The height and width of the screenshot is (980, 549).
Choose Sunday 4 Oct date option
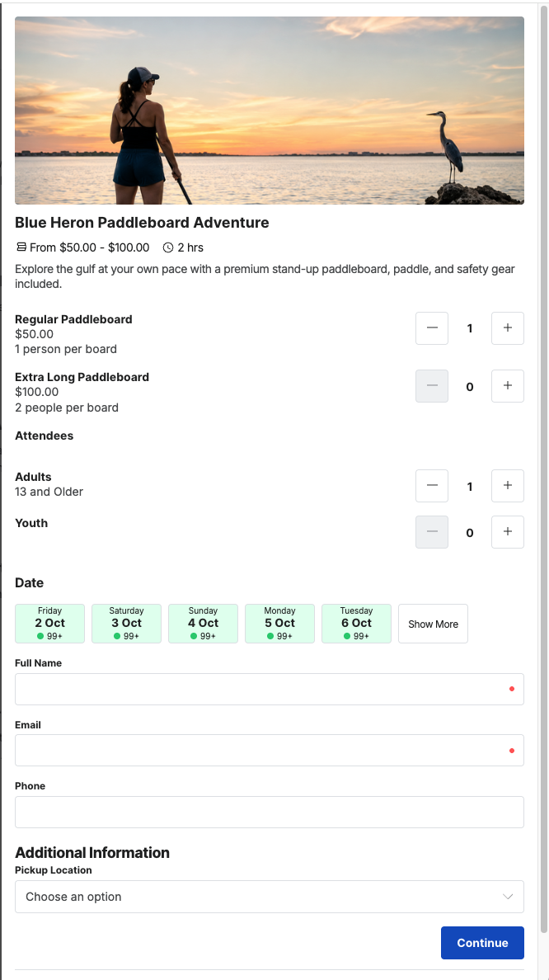pos(203,624)
